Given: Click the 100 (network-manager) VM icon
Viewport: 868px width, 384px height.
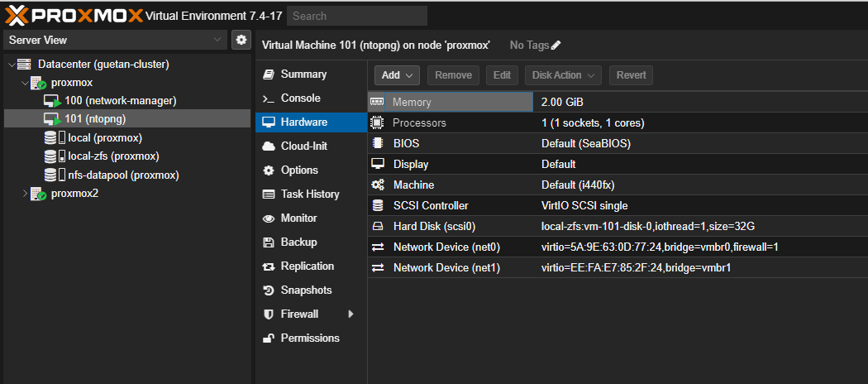Looking at the screenshot, I should (52, 100).
